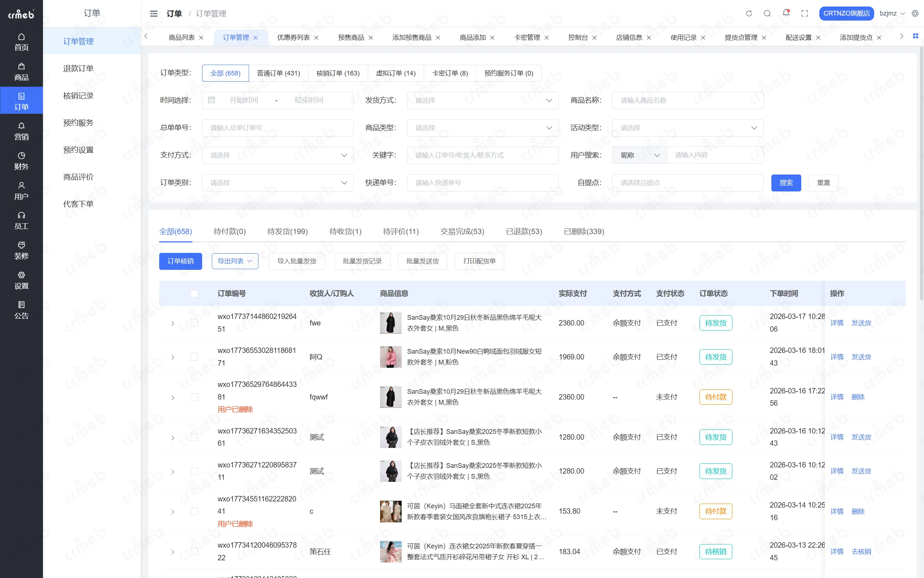Click the search magnifier icon in header
The image size is (924, 578).
pos(767,13)
